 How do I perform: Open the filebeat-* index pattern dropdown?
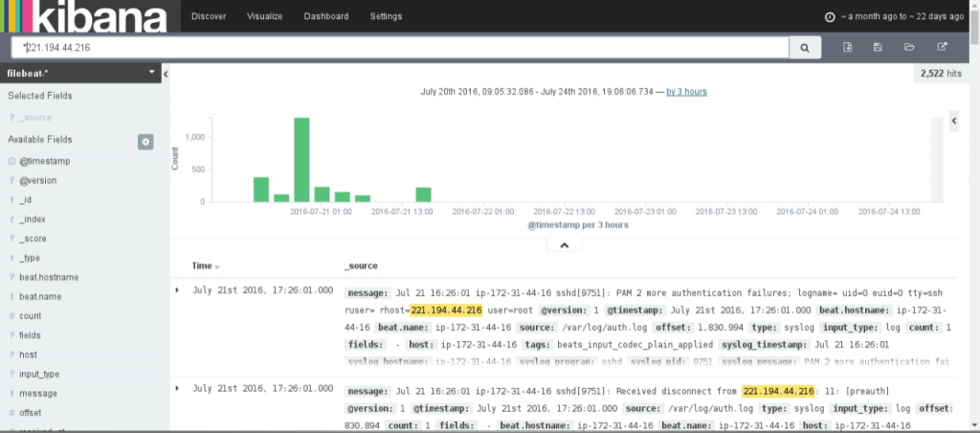point(80,73)
